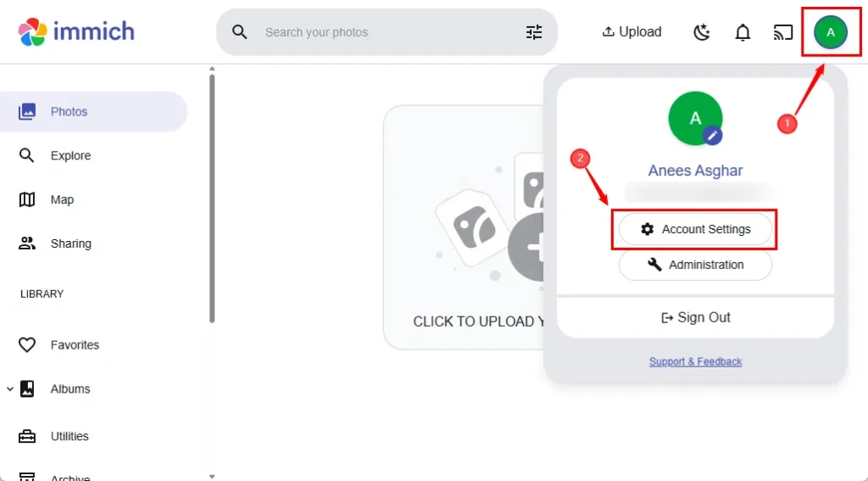
Task: Click the user avatar in top bar
Action: click(x=831, y=32)
